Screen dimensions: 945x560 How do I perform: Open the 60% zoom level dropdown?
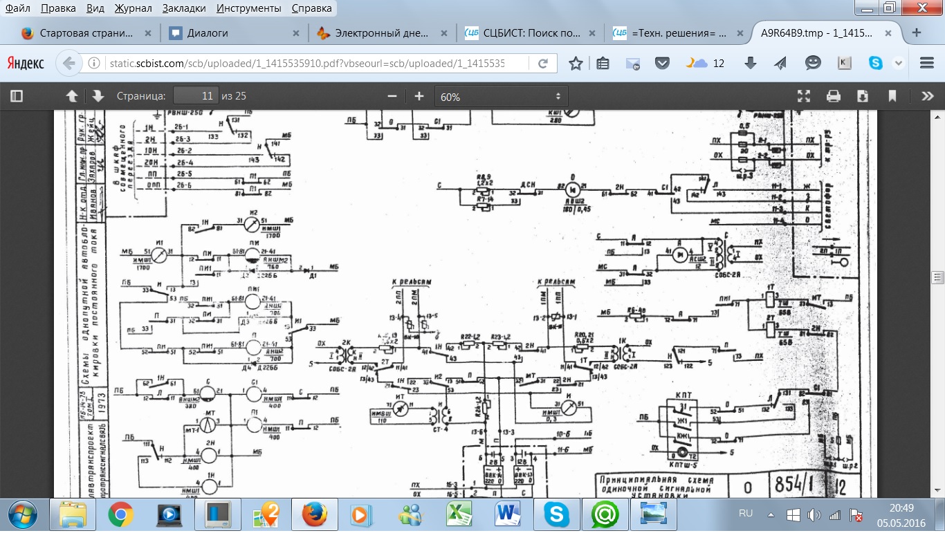click(501, 97)
